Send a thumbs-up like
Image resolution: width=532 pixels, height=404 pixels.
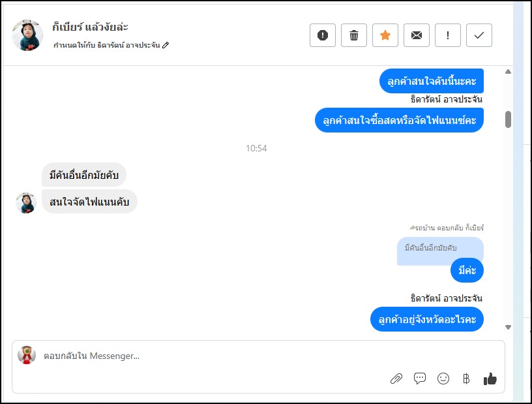coord(490,379)
